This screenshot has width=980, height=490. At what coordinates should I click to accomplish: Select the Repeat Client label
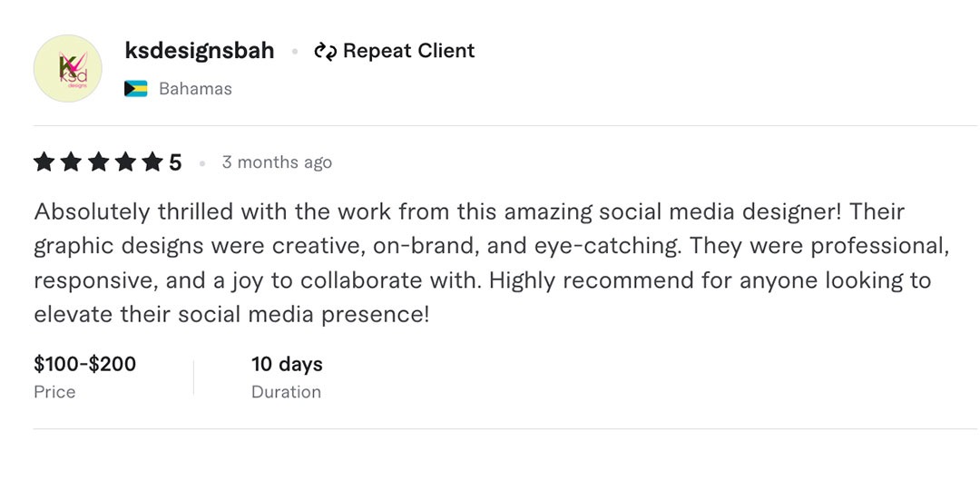click(408, 51)
